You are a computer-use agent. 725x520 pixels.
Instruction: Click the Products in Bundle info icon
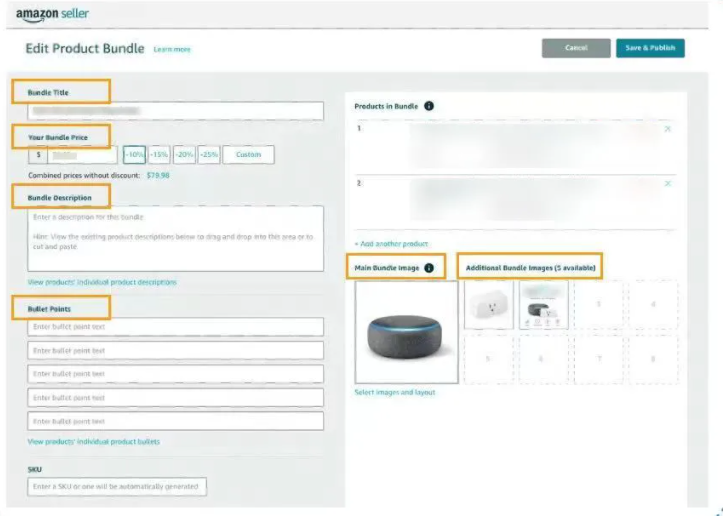(429, 106)
